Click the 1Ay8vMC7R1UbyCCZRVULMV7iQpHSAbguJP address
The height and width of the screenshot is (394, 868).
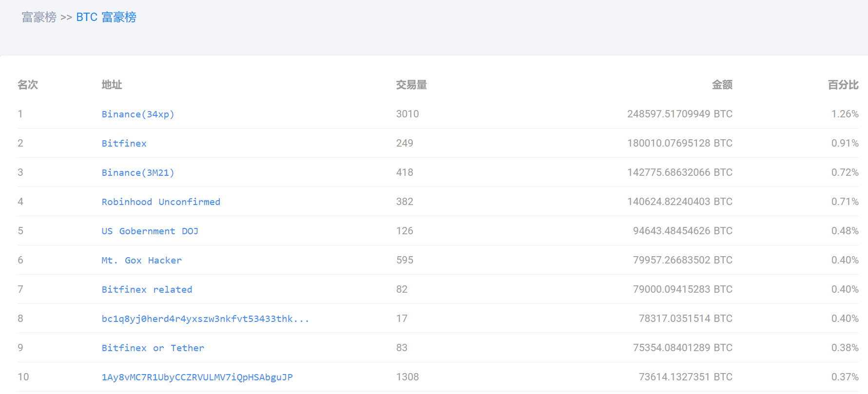pyautogui.click(x=197, y=377)
